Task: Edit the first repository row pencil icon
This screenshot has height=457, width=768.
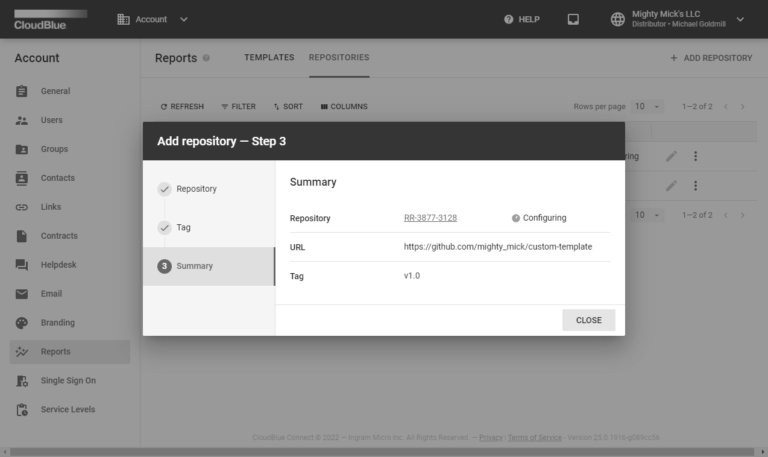Action: coord(672,156)
